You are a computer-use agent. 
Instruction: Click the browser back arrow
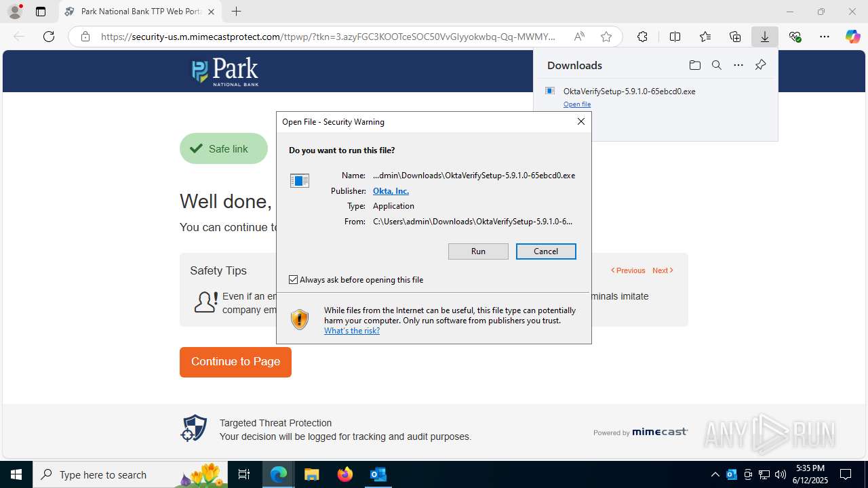click(x=19, y=37)
